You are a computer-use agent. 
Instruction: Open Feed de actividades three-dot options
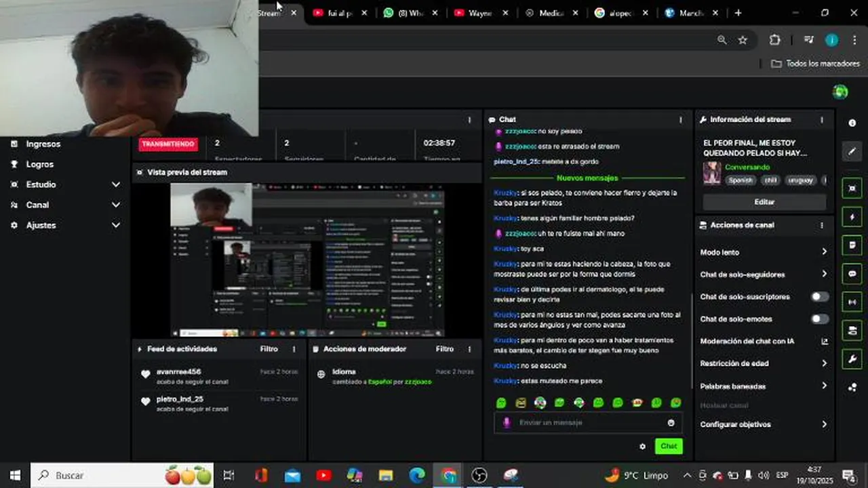[294, 349]
